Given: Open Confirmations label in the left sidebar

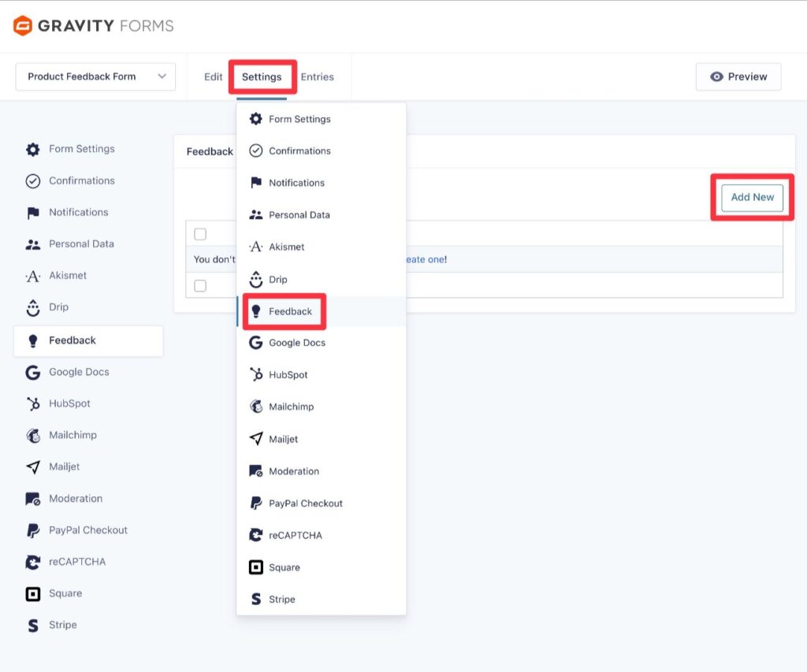Looking at the screenshot, I should point(82,181).
